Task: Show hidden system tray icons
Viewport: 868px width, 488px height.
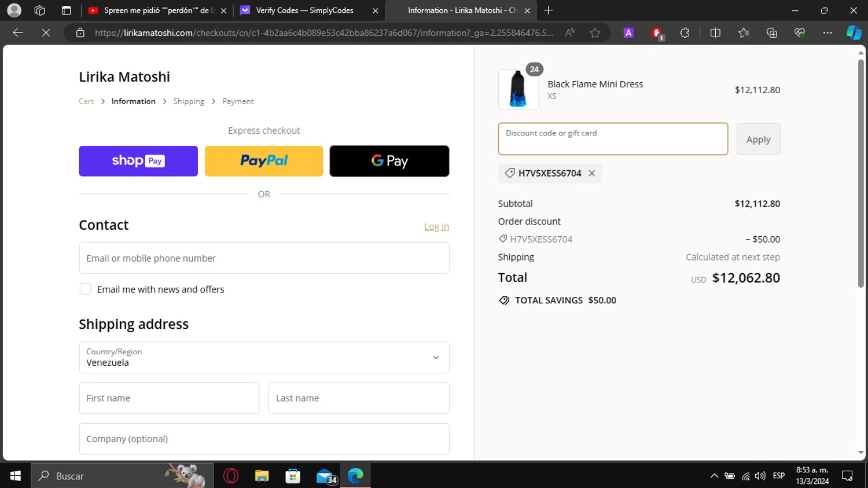Action: pos(714,476)
